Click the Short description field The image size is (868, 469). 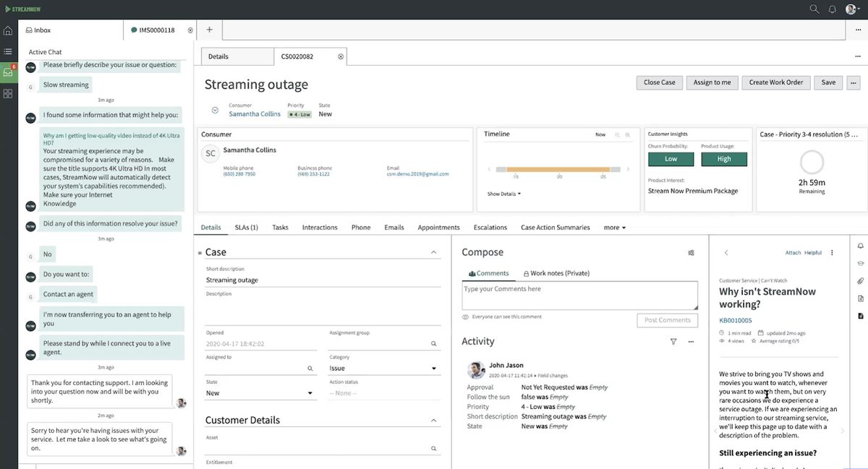coord(323,280)
